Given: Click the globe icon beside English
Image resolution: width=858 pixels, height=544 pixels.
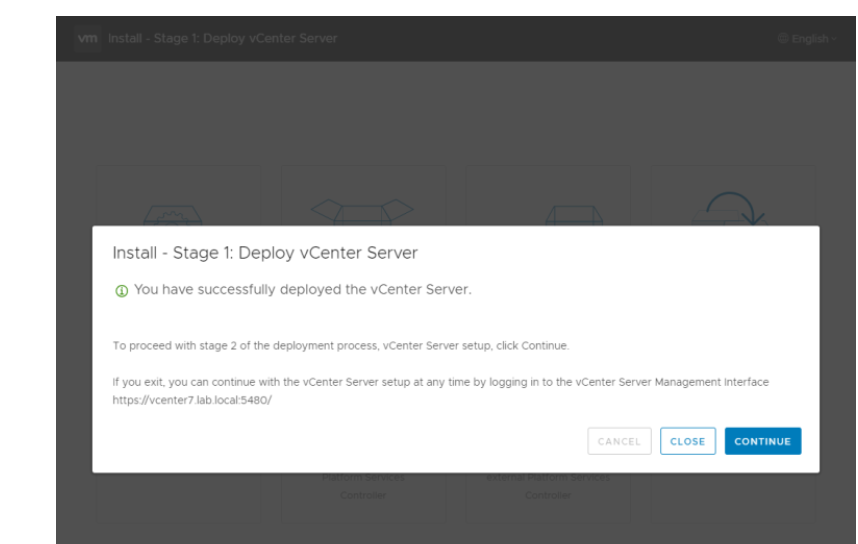Looking at the screenshot, I should click(784, 38).
